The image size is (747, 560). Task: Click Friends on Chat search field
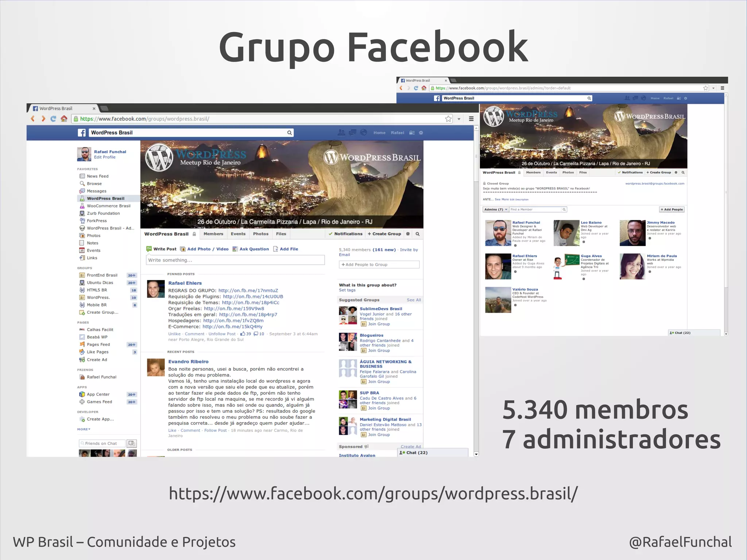(102, 443)
